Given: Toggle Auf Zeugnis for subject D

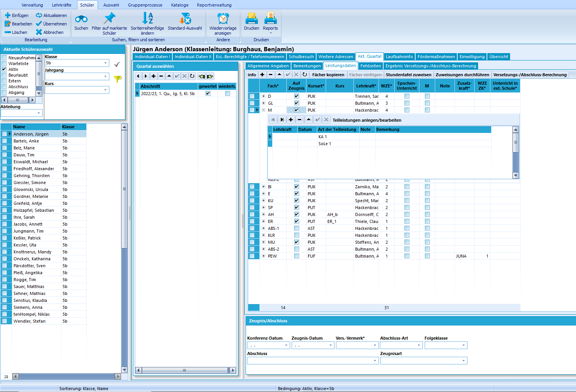Looking at the screenshot, I should (296, 96).
